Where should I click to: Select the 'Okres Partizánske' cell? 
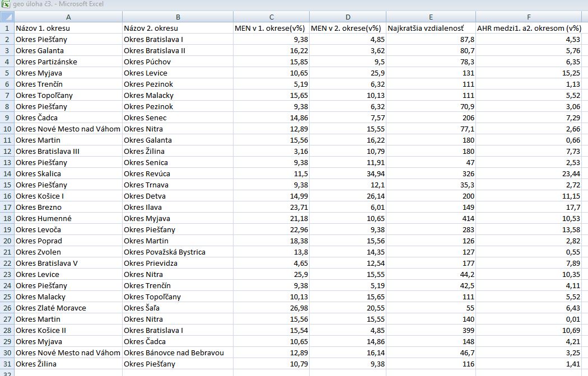click(x=68, y=62)
